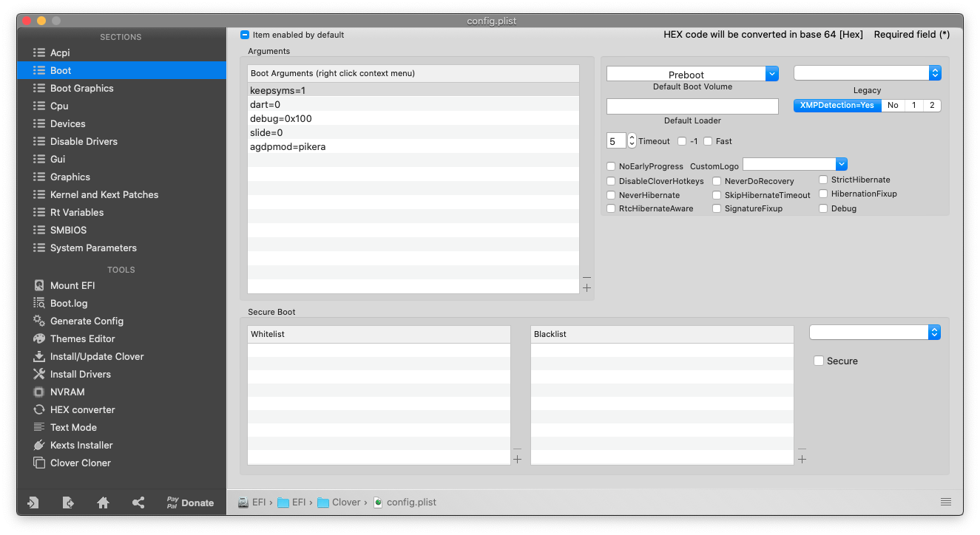Select the keepsyms=1 boot argument
This screenshot has width=980, height=535.
(413, 90)
